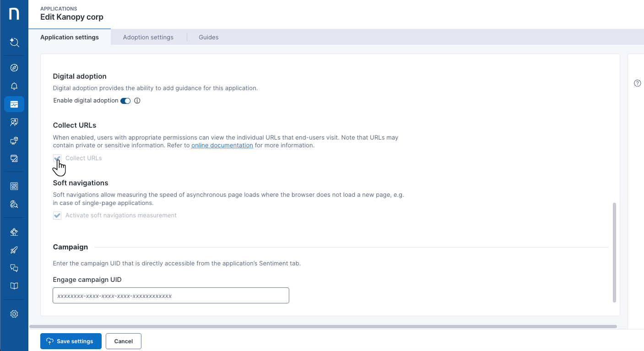Click the user group icon in sidebar
Viewport: 644px width, 351px height.
click(14, 122)
